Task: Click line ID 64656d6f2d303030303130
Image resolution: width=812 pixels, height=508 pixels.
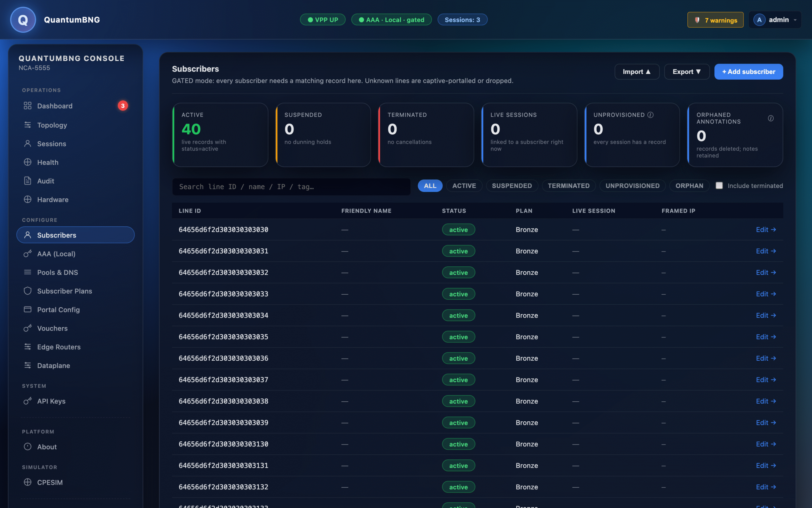Action: click(x=223, y=444)
